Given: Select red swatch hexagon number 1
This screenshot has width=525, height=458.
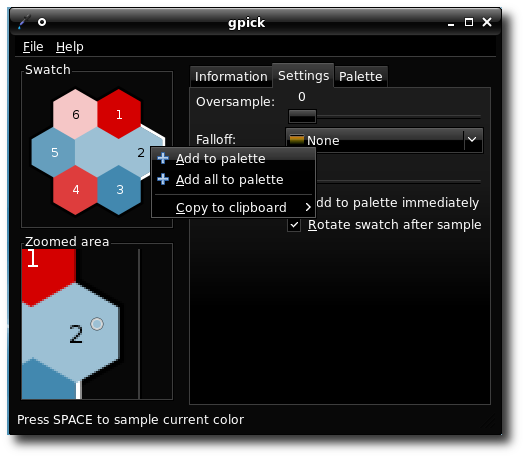Looking at the screenshot, I should tap(119, 114).
